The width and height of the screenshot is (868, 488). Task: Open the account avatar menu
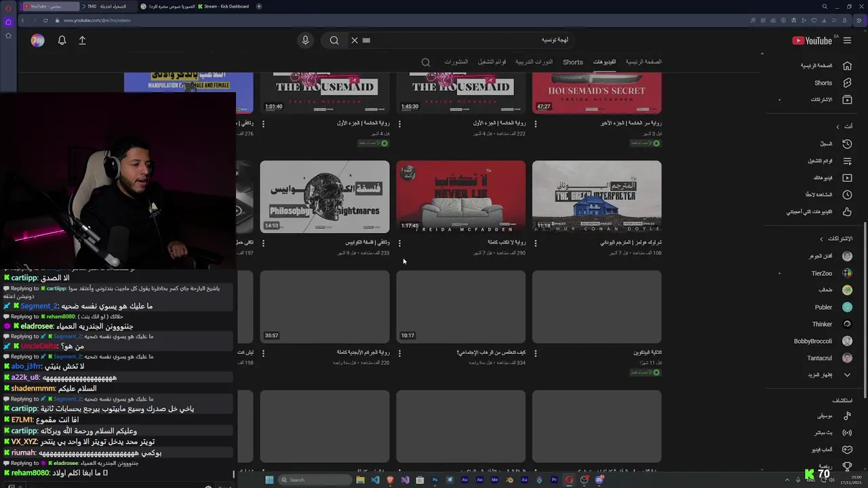[x=38, y=41]
